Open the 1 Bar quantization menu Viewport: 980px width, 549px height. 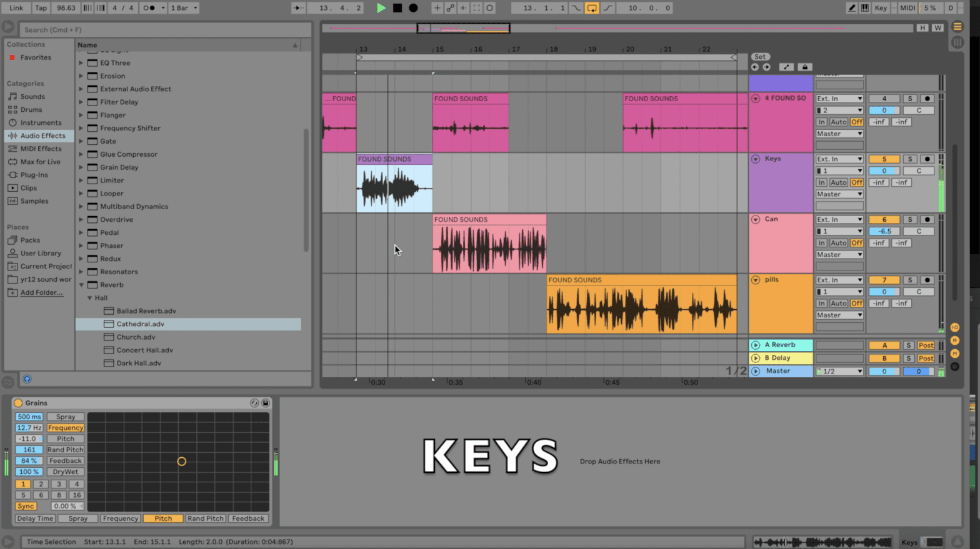click(x=184, y=8)
